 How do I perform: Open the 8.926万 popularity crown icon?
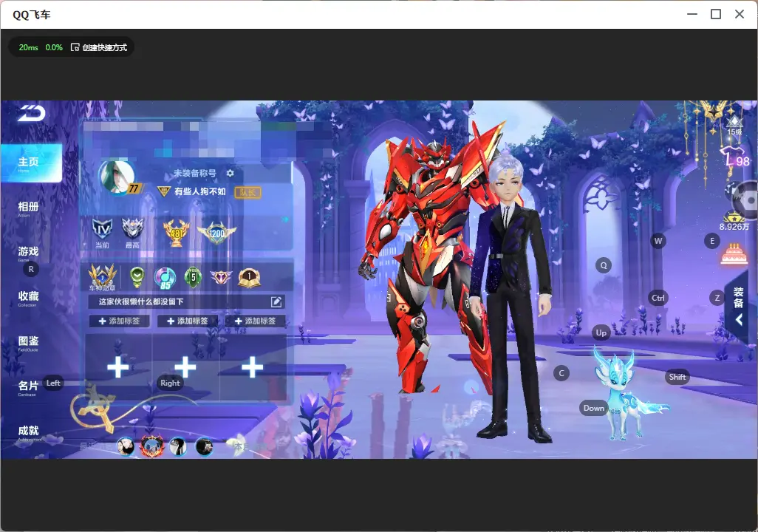click(734, 221)
